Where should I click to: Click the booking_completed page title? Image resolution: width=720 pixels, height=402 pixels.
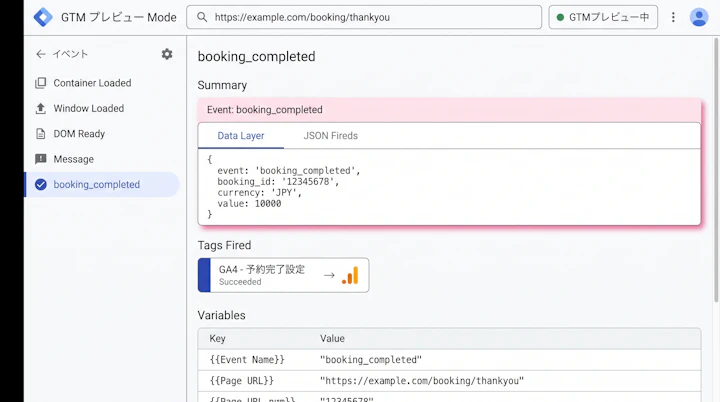point(256,57)
